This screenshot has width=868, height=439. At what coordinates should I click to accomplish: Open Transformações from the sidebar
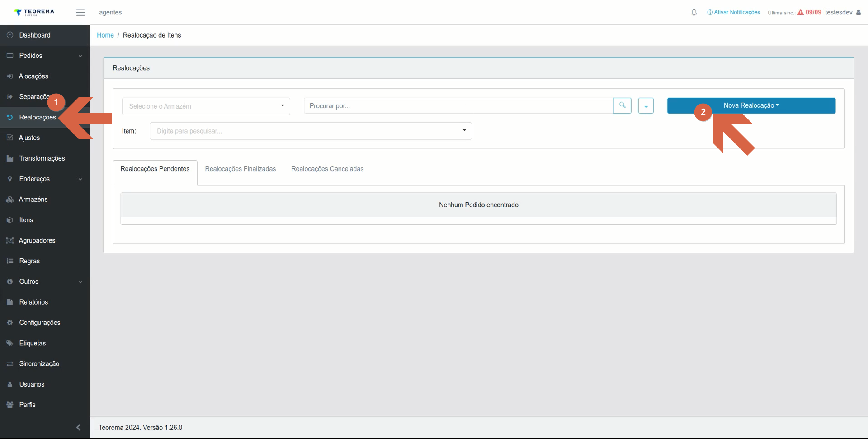(44, 158)
